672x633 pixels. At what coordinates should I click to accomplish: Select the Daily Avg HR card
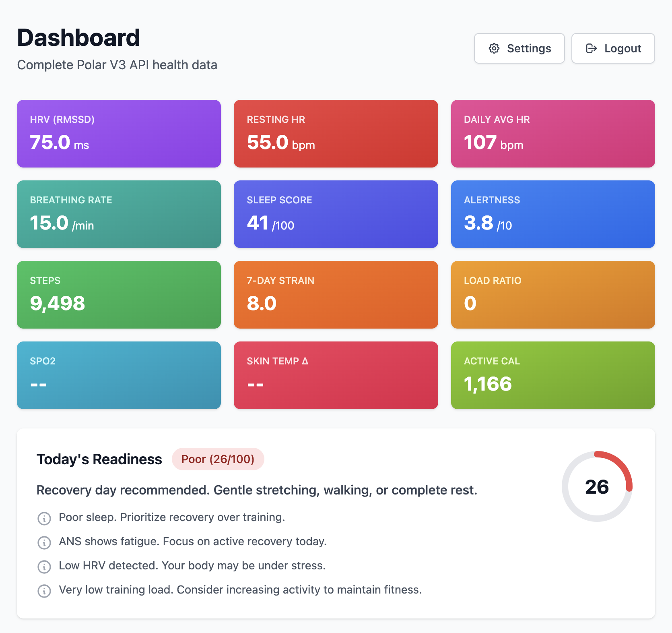click(553, 134)
